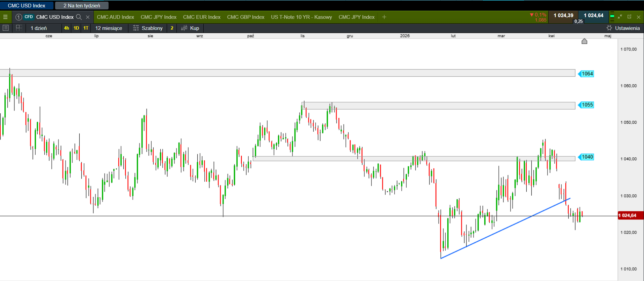Select the 1T interval shortcut
This screenshot has height=281, width=644.
[x=86, y=28]
